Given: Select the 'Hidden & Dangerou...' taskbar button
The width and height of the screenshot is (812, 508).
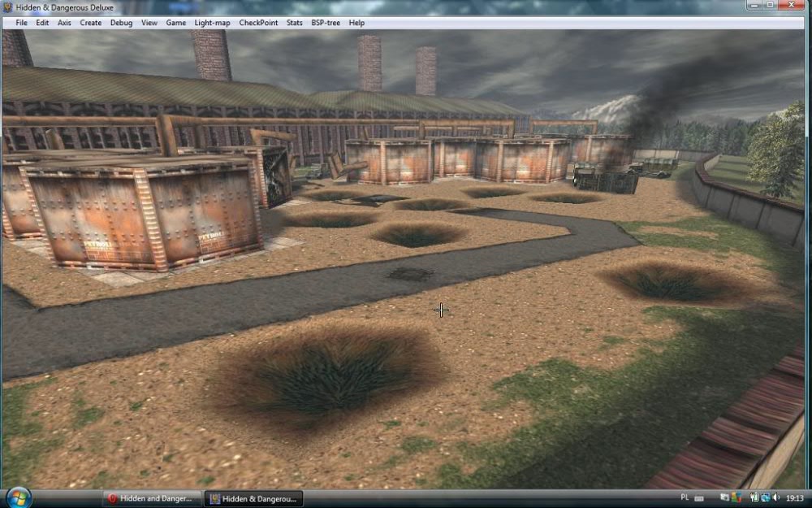Looking at the screenshot, I should click(253, 499).
